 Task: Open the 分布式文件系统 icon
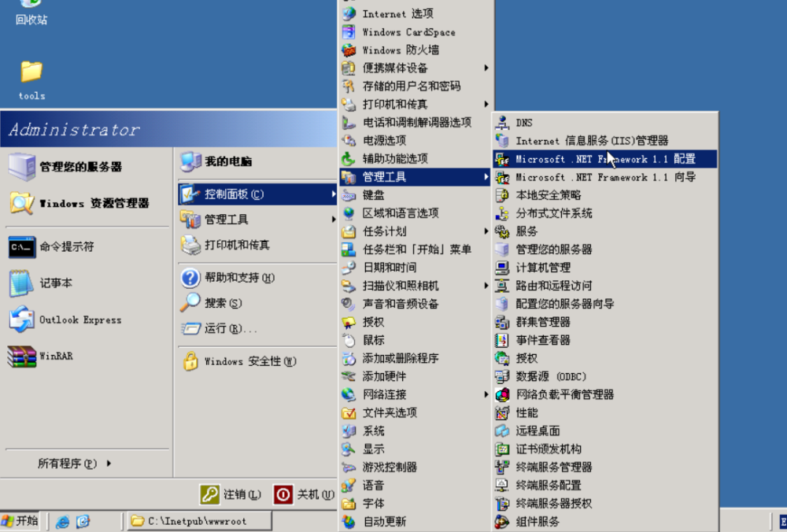(502, 213)
